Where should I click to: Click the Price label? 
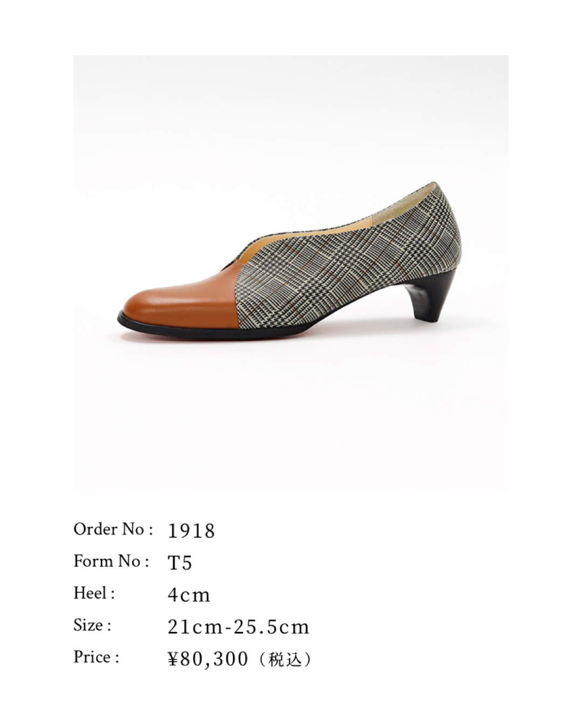(x=96, y=657)
